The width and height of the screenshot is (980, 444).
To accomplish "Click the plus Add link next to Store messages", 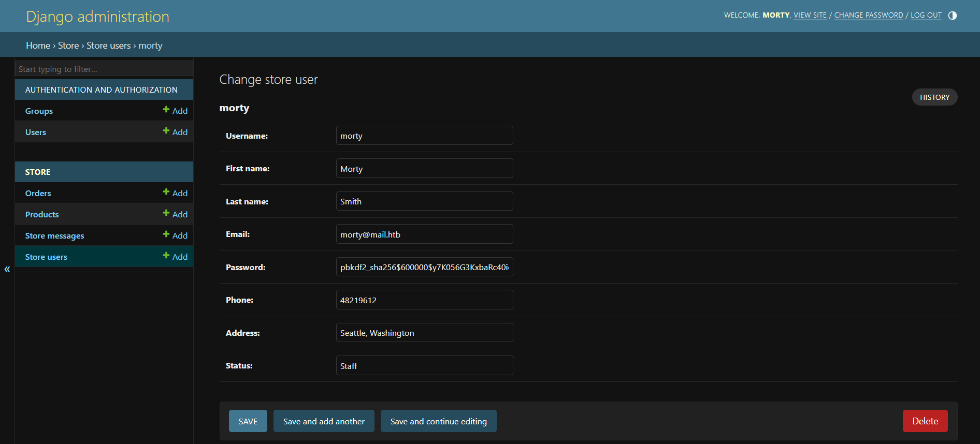I will [x=175, y=235].
